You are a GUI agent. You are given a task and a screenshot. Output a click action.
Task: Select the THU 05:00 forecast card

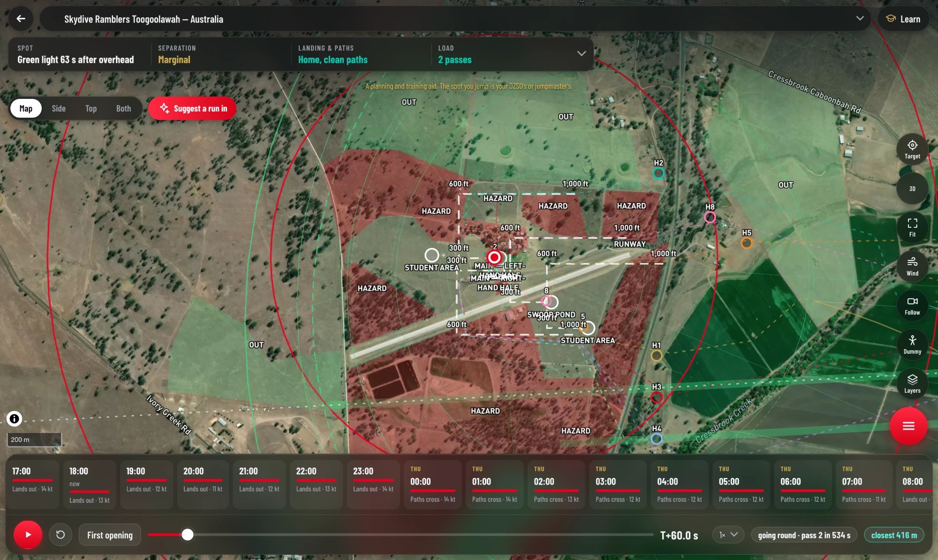click(x=741, y=484)
